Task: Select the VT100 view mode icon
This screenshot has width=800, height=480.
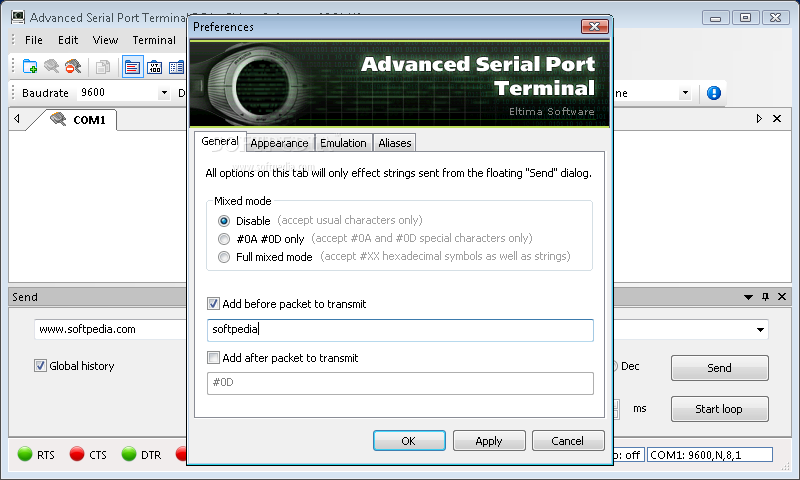Action: [155, 67]
